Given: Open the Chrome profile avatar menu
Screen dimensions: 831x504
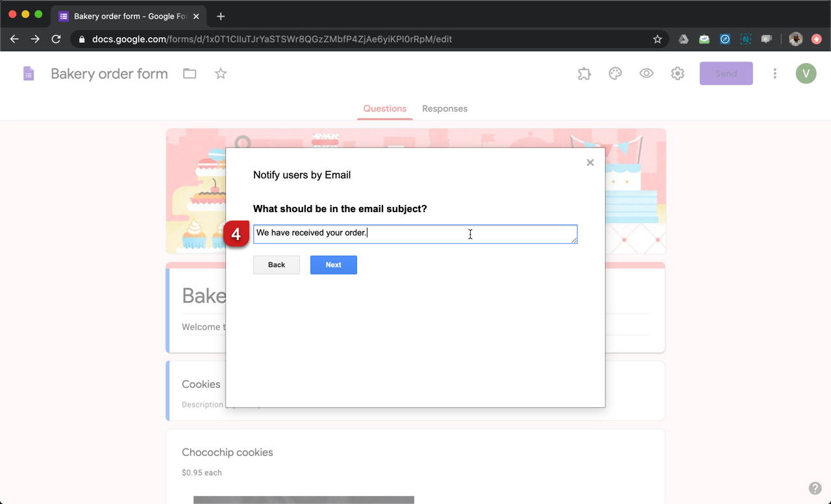Looking at the screenshot, I should click(x=795, y=38).
